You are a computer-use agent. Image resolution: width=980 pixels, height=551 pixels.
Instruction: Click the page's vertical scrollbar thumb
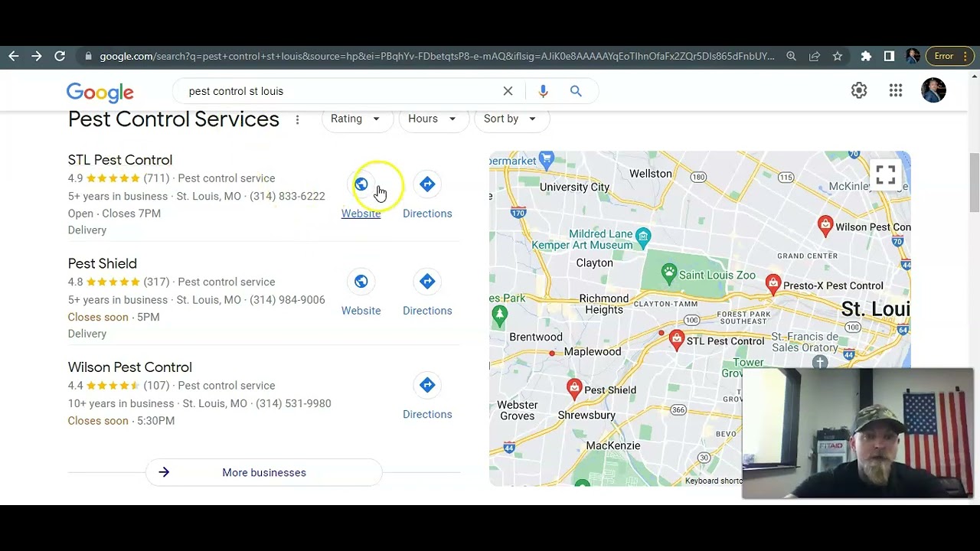(974, 182)
